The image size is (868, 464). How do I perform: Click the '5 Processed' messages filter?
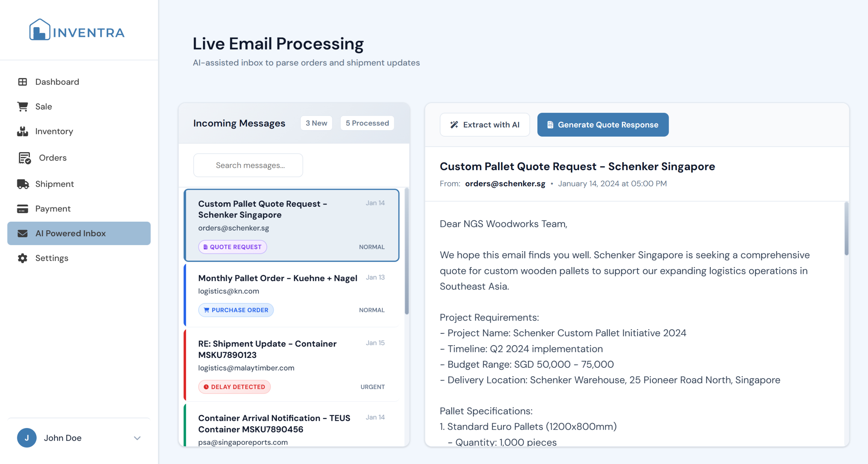(367, 123)
